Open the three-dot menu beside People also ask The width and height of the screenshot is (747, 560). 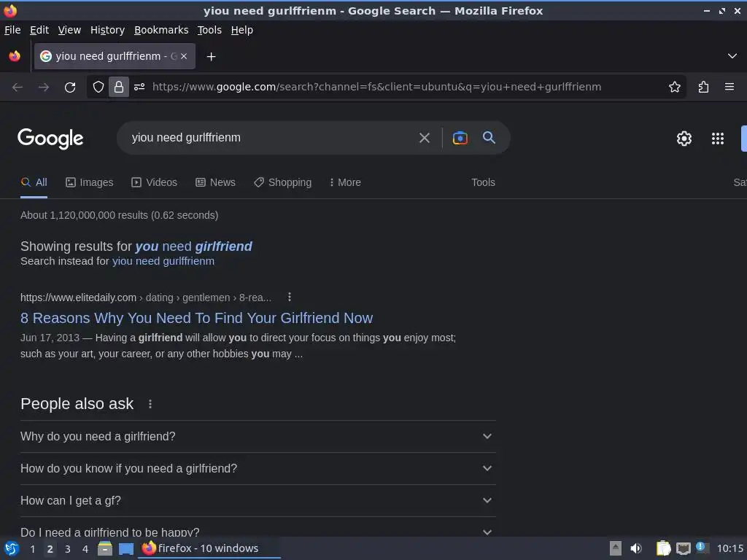click(x=150, y=404)
